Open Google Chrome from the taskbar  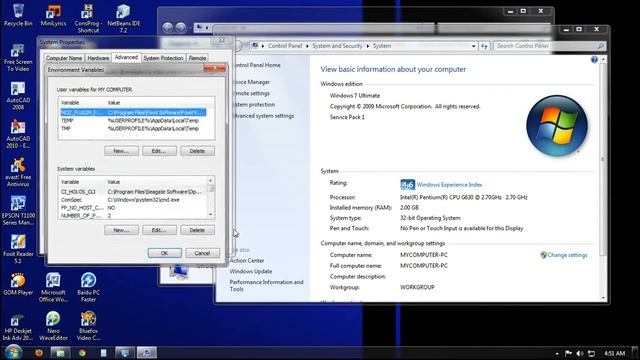82,353
